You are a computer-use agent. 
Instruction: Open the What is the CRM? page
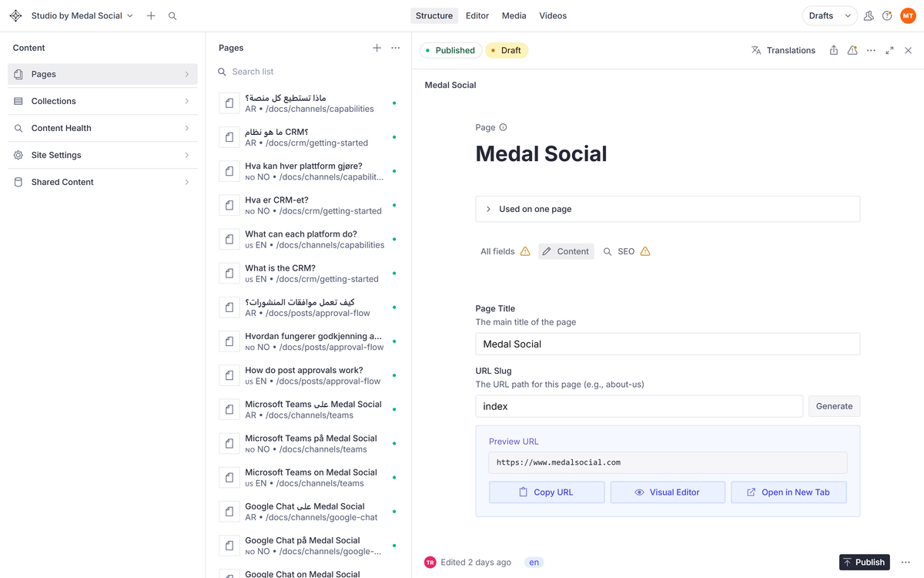[x=308, y=273]
